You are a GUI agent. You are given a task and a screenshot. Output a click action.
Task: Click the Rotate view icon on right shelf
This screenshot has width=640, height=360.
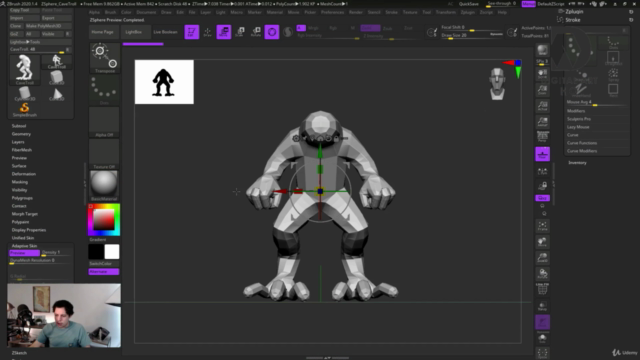542,273
